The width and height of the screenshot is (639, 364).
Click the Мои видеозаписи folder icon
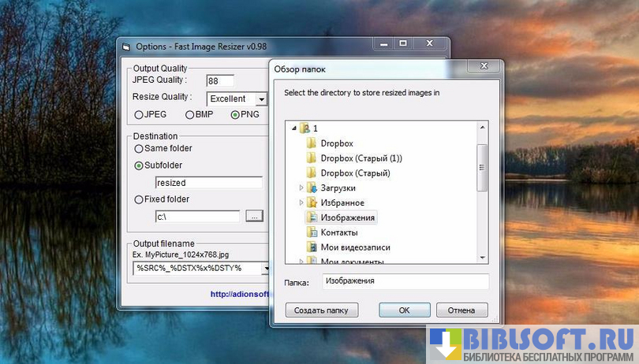click(312, 247)
